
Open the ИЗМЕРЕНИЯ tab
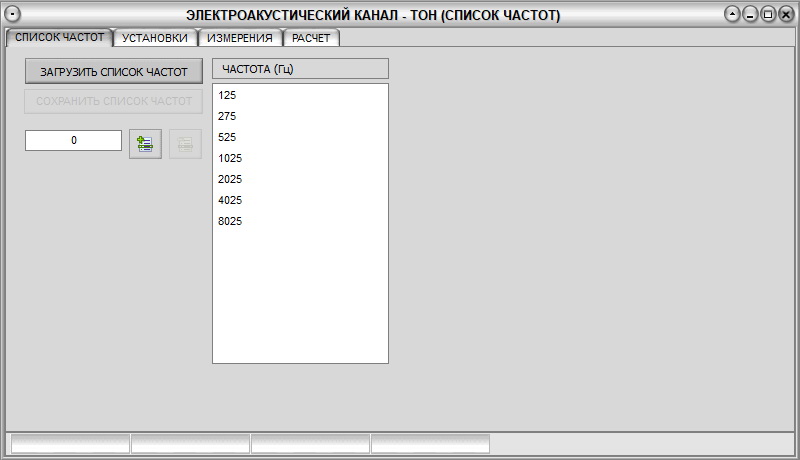pyautogui.click(x=240, y=38)
